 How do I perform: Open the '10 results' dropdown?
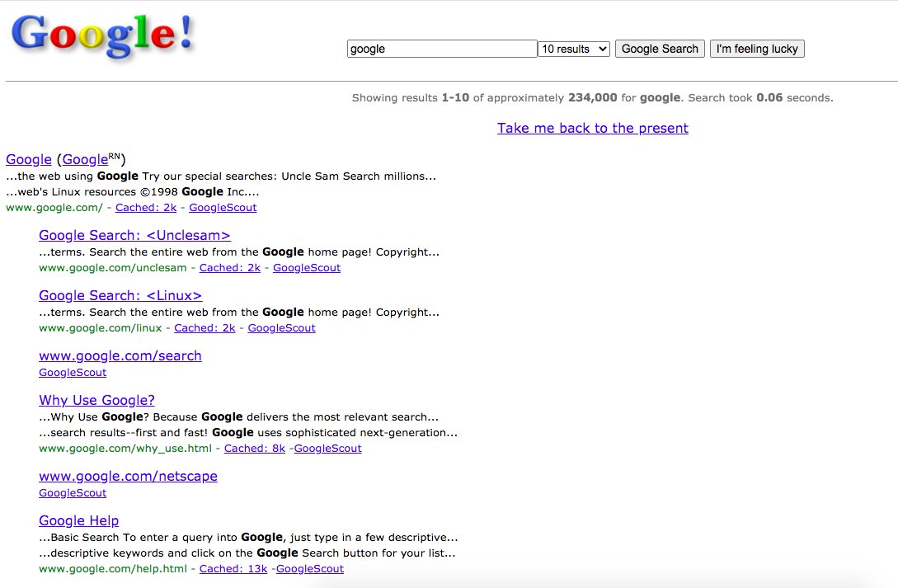pos(574,49)
